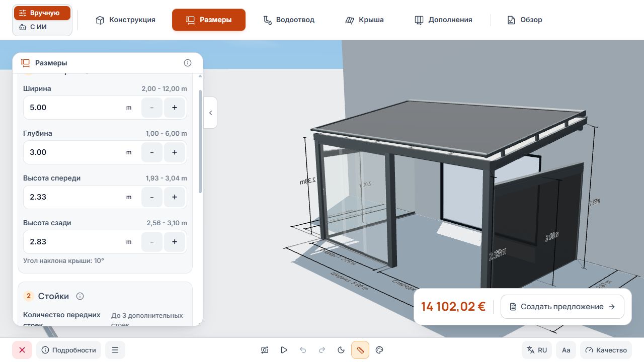644x362 pixels.
Task: Open the "Крыша" tab
Action: (x=365, y=20)
